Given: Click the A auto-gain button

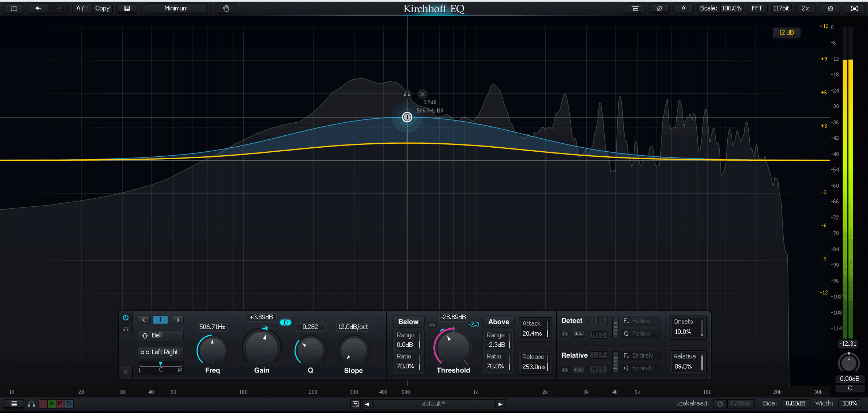Looking at the screenshot, I should click(x=684, y=8).
